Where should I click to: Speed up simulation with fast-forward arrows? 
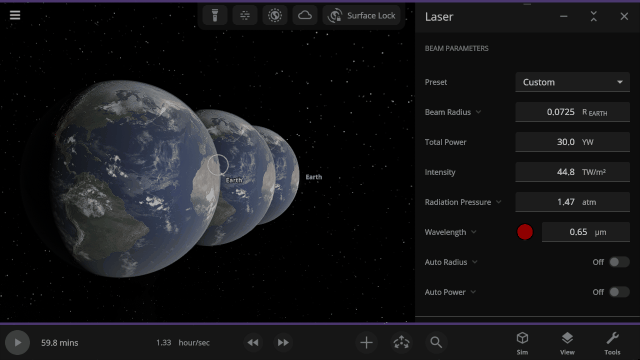[x=283, y=342]
